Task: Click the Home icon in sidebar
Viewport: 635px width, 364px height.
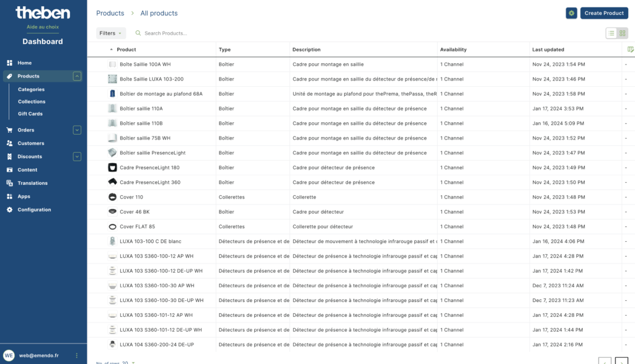Action: pos(9,63)
